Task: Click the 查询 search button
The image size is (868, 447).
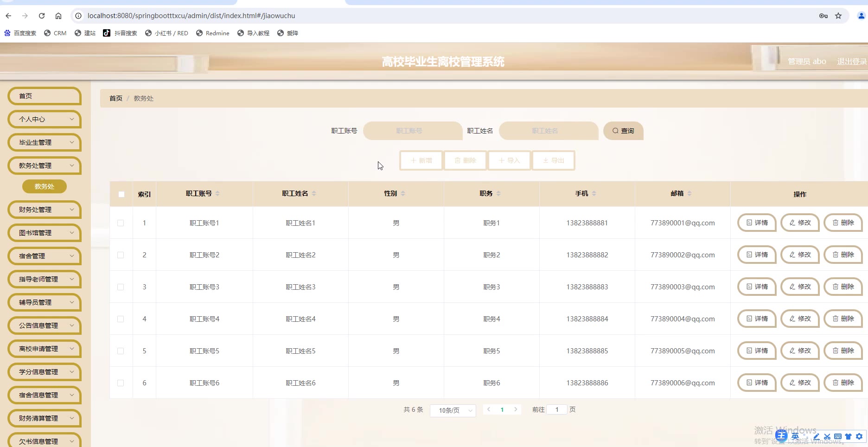Action: click(623, 131)
